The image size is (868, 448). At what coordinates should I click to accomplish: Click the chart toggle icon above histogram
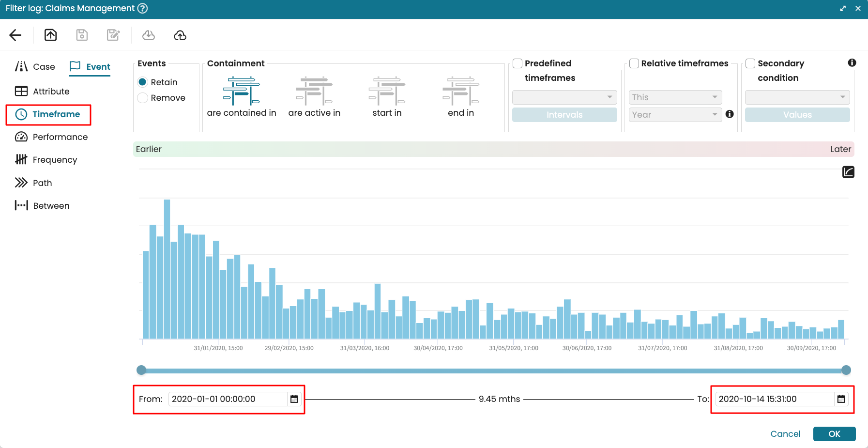tap(848, 172)
